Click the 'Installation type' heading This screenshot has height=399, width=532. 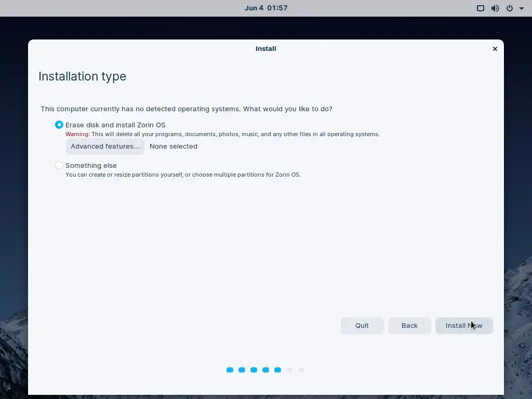click(83, 76)
